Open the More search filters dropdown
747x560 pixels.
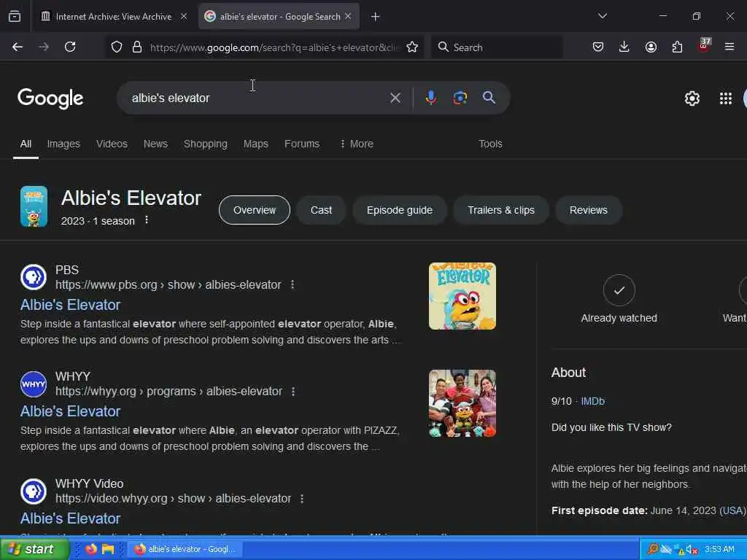(356, 144)
